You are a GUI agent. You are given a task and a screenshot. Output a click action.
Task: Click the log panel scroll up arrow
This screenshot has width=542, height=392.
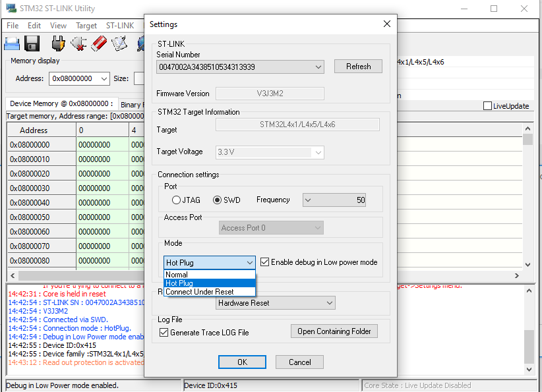tap(529, 291)
